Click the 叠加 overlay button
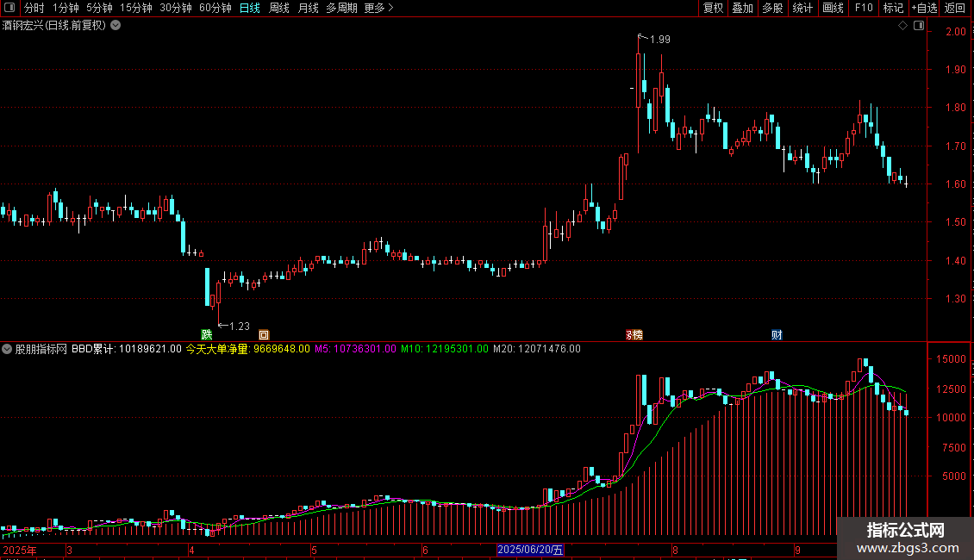This screenshot has height=560, width=974. click(742, 8)
